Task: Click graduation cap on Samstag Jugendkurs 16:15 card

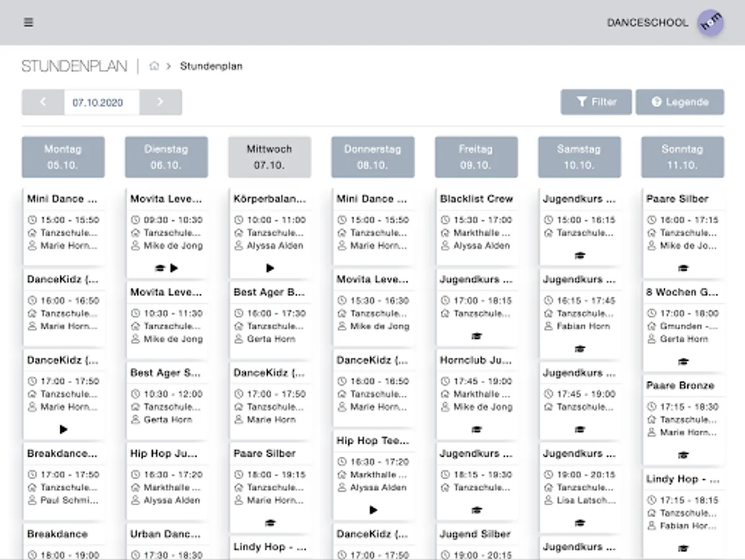Action: [x=579, y=349]
